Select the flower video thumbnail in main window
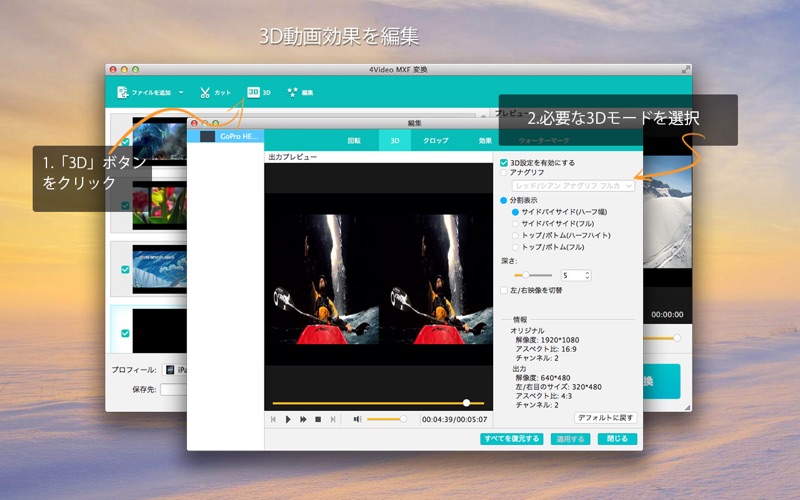This screenshot has height=500, width=800. pyautogui.click(x=160, y=205)
